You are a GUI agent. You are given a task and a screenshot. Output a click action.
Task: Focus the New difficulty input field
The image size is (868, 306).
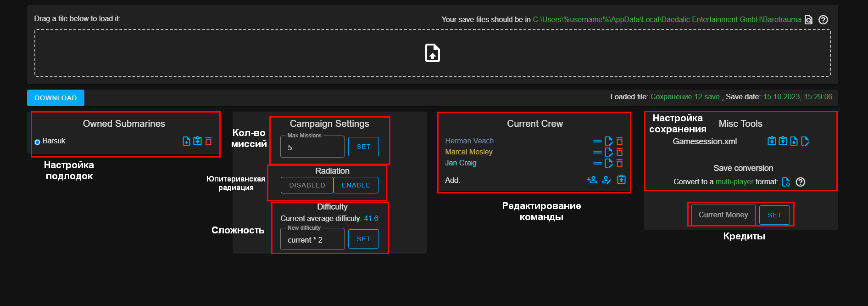[x=312, y=239]
